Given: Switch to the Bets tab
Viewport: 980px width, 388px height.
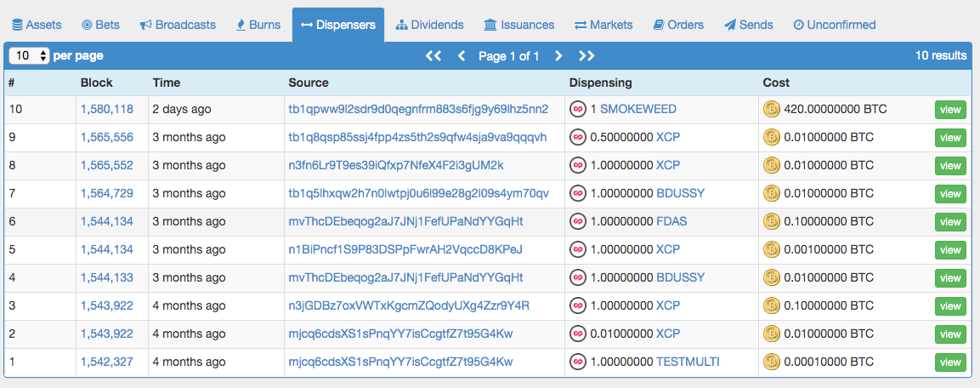Looking at the screenshot, I should [x=100, y=25].
